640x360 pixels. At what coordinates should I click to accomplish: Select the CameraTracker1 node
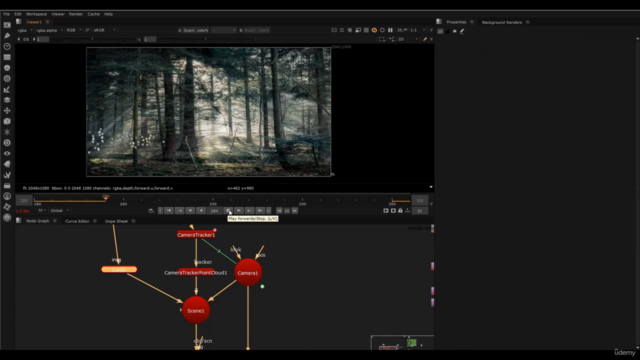[196, 235]
